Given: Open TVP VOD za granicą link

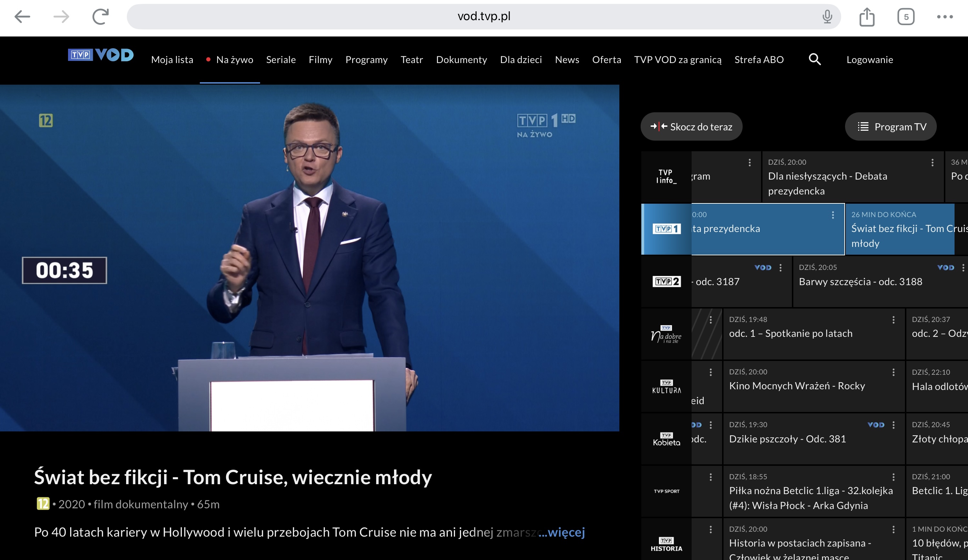Looking at the screenshot, I should click(677, 60).
